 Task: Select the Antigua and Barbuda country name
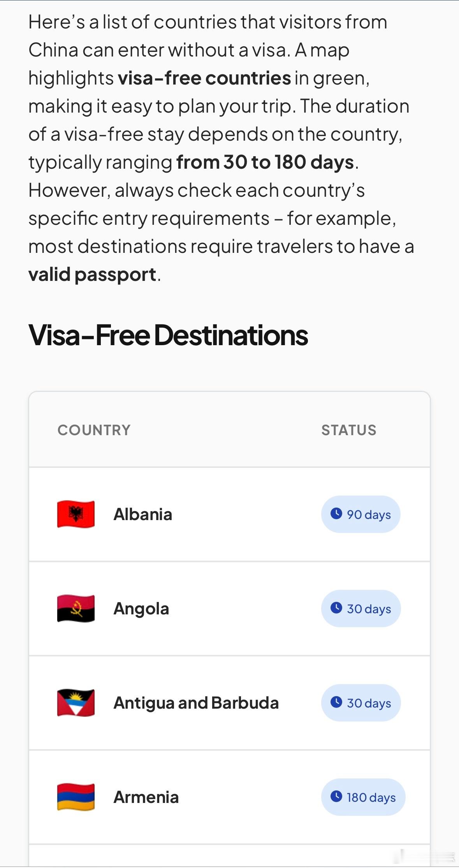[196, 703]
